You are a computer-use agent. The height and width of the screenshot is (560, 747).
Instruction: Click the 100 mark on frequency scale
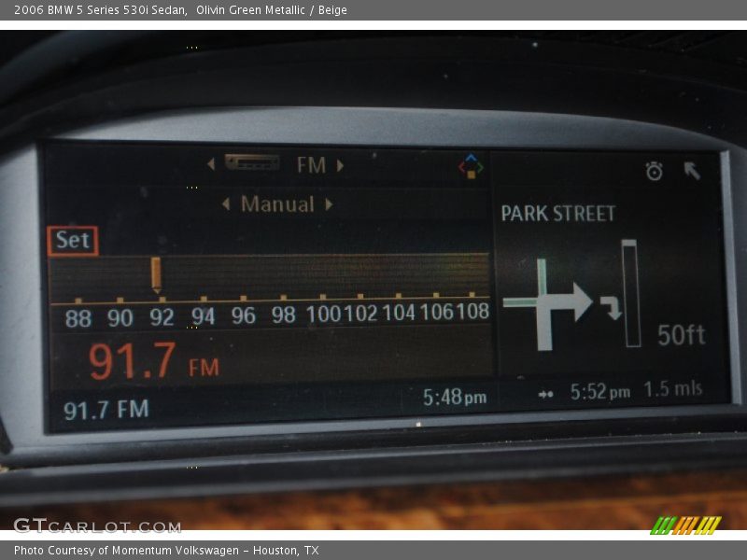(323, 315)
